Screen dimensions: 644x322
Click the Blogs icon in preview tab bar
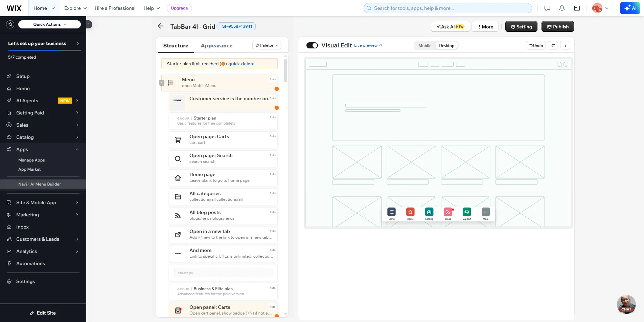448,212
